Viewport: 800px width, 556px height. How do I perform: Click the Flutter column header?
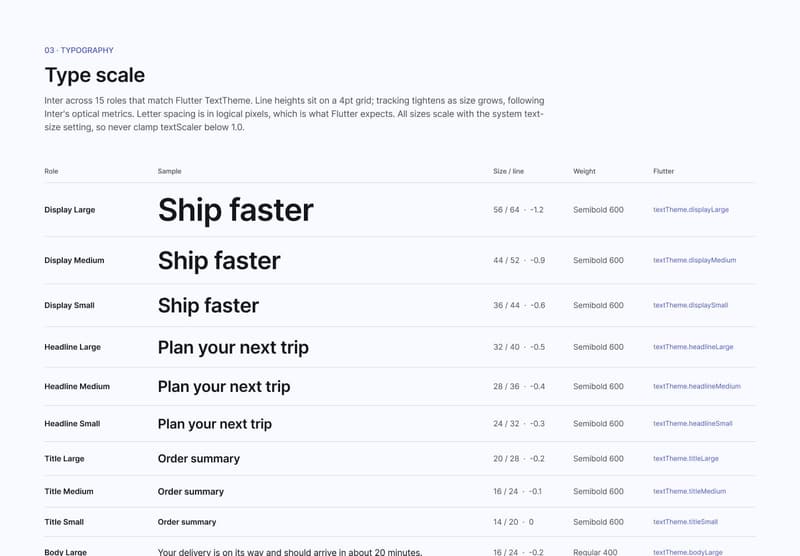point(663,171)
